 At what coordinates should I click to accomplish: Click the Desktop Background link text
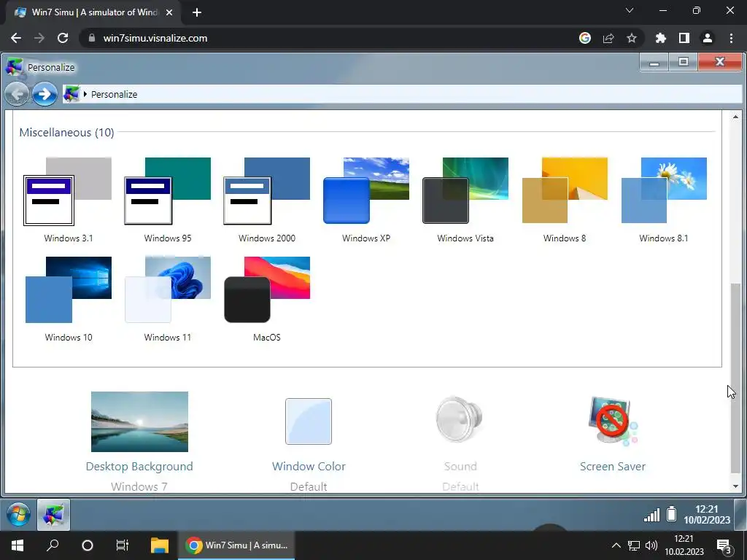coord(139,466)
